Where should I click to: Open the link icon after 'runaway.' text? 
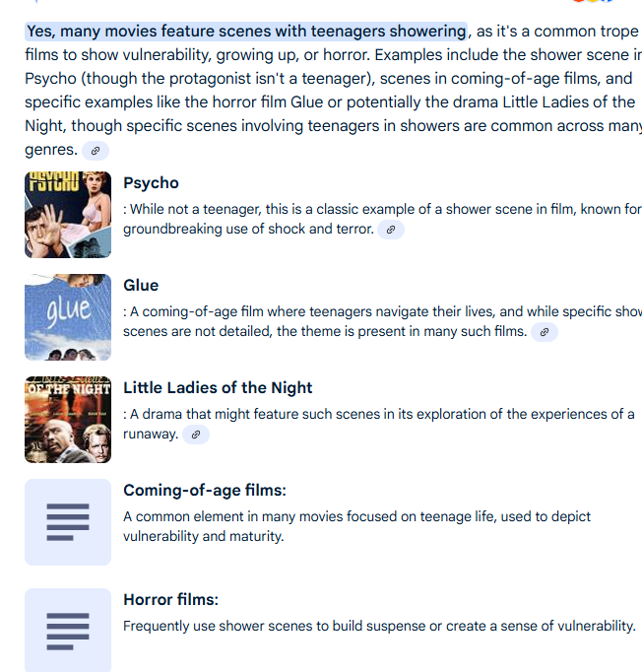click(x=196, y=435)
